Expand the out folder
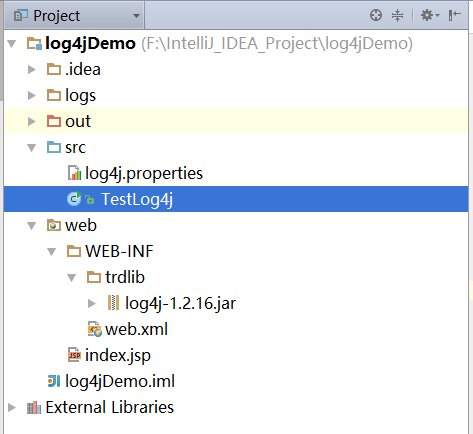Viewport: 473px width, 434px height. (32, 121)
